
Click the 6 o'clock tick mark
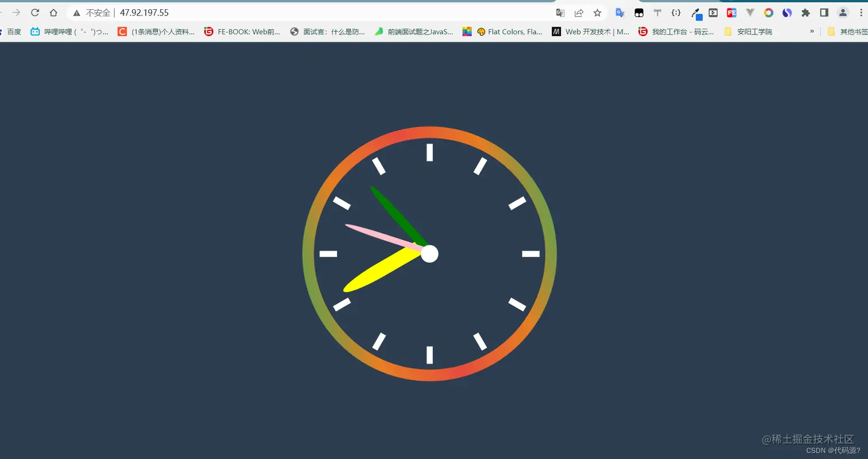[x=429, y=355]
